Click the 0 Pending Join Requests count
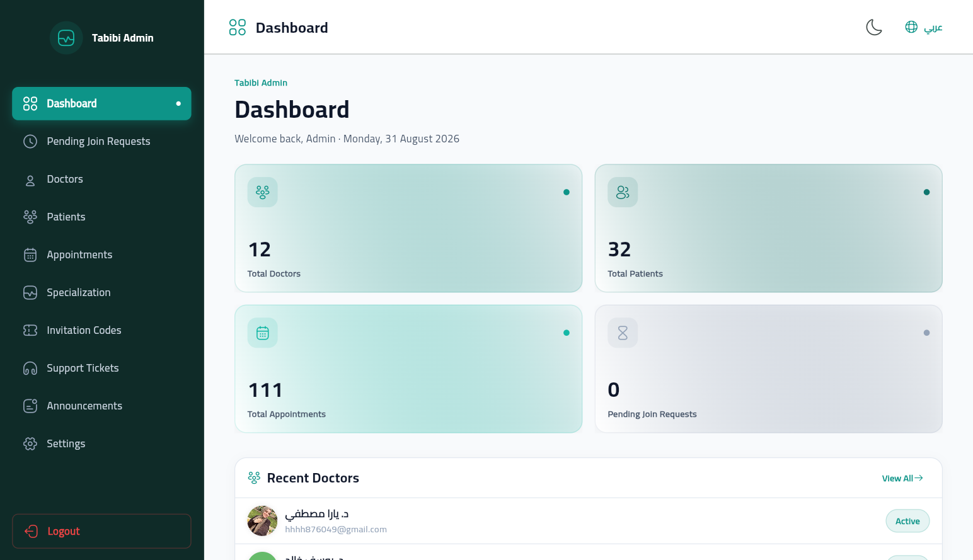The image size is (973, 560). coord(614,390)
